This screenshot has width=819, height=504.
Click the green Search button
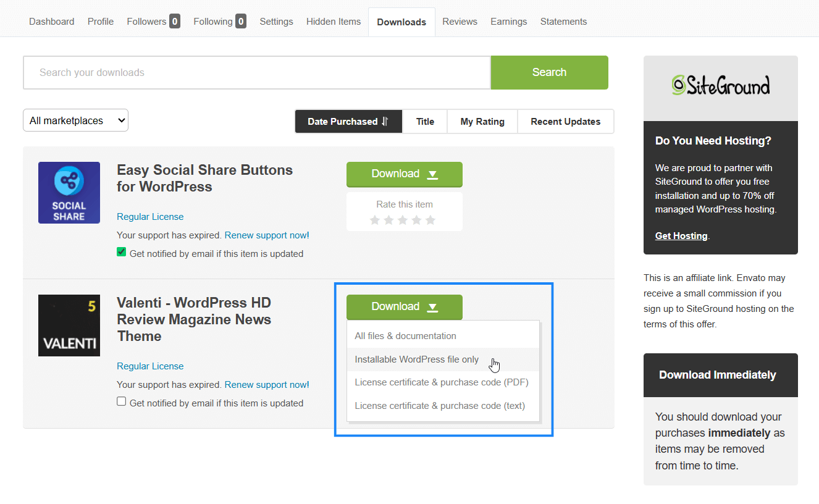[548, 72]
